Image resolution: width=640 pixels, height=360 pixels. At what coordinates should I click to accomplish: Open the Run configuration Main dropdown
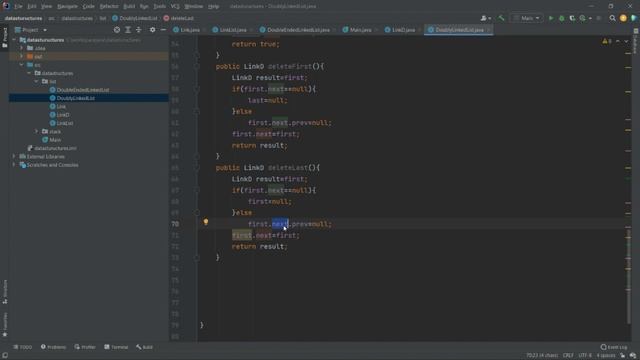[527, 18]
